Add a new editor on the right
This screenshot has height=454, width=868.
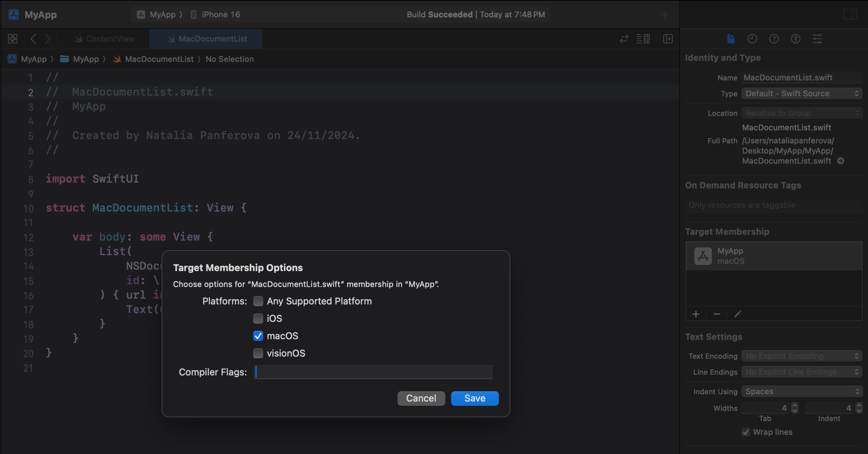click(x=668, y=39)
